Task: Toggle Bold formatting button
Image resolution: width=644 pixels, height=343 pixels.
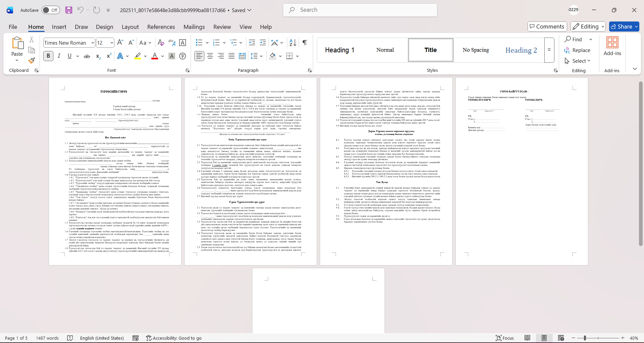Action: click(x=48, y=56)
